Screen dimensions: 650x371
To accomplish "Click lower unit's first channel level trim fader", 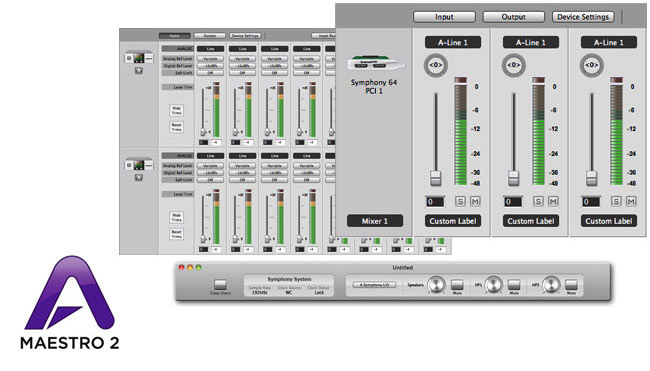I will (x=203, y=239).
